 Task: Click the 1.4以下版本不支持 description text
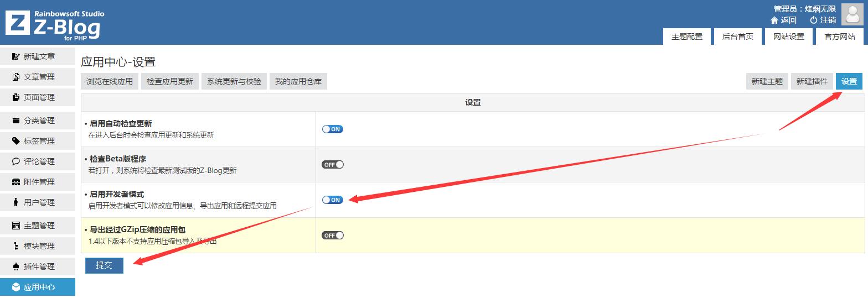(152, 241)
